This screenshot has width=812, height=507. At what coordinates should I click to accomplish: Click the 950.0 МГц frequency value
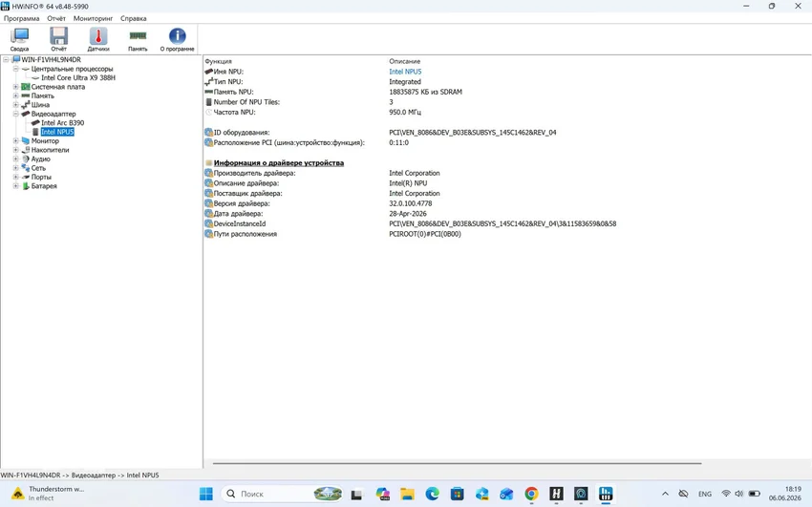point(405,112)
